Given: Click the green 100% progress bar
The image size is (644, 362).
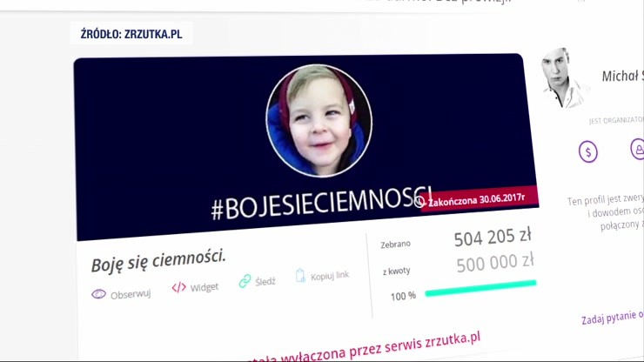Looking at the screenshot, I should pos(480,288).
